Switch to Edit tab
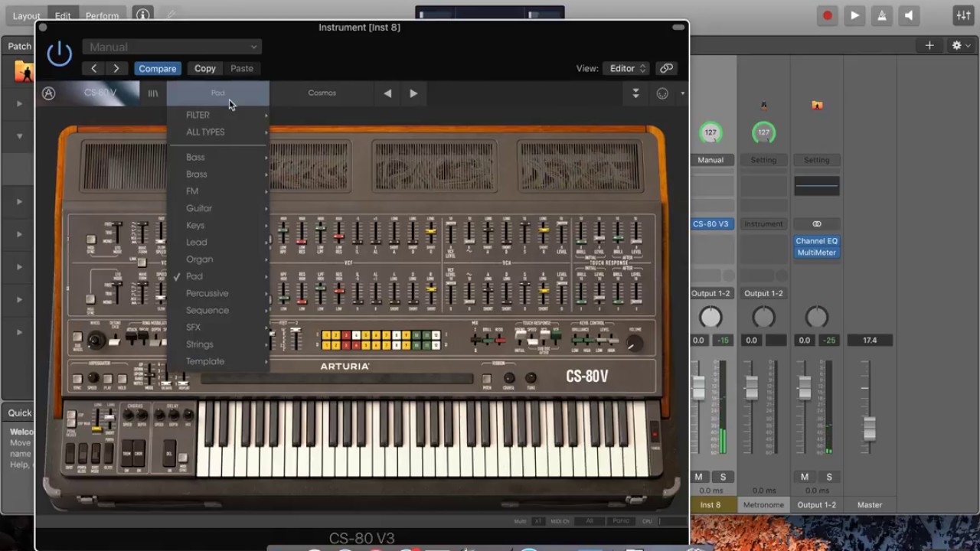 pos(63,15)
